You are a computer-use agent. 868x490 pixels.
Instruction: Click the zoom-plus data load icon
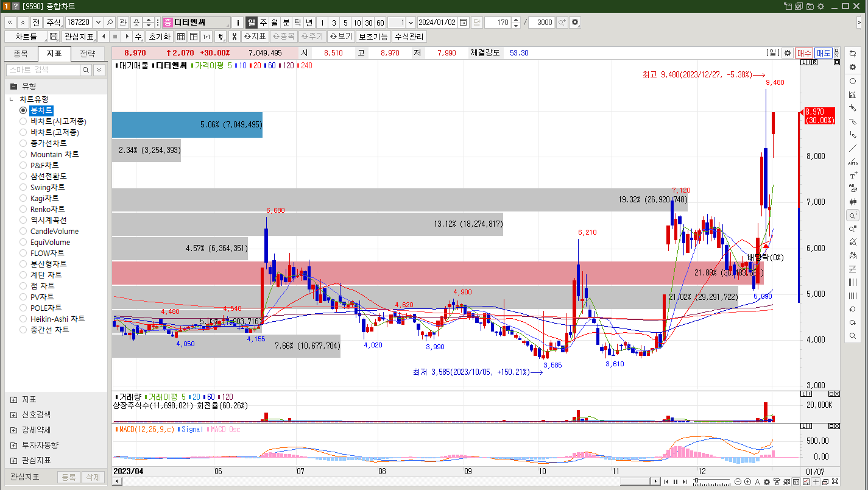pos(562,22)
